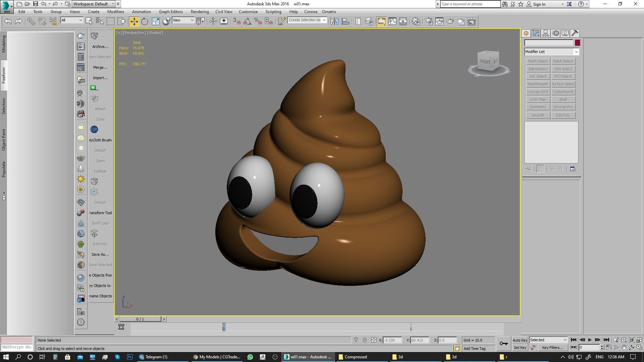Image resolution: width=644 pixels, height=362 pixels.
Task: Open the Workspace Default dropdown
Action: click(x=94, y=4)
